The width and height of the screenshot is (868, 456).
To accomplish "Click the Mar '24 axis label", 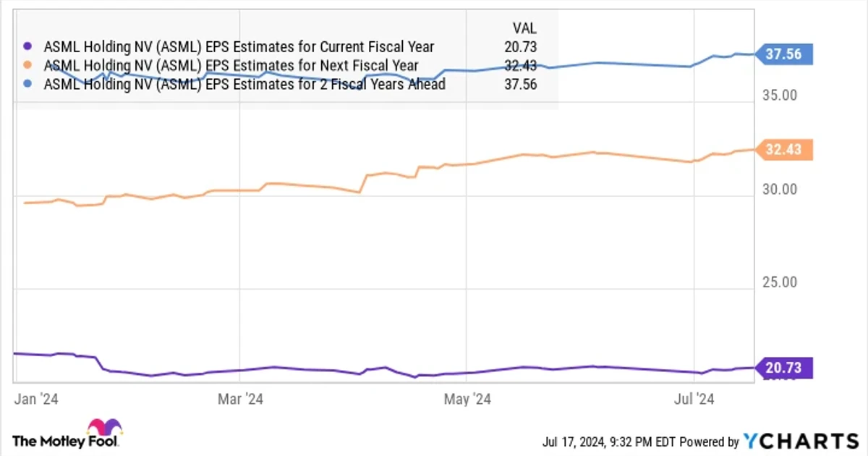I will click(x=242, y=398).
